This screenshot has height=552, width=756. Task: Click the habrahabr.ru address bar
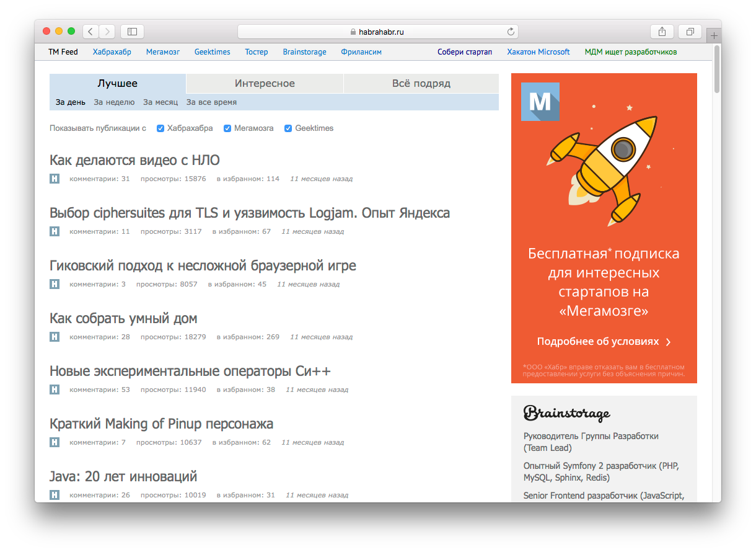[x=378, y=32]
